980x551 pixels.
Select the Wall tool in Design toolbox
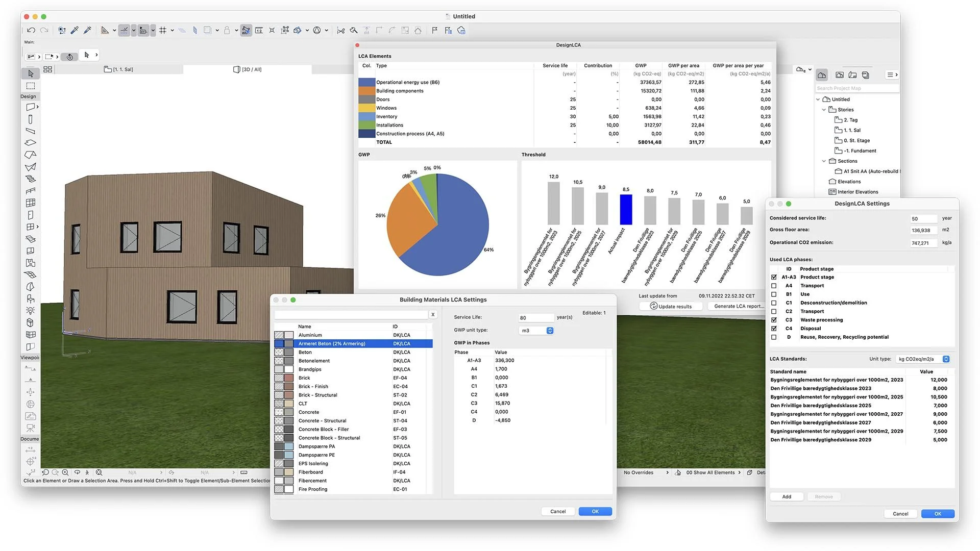click(31, 107)
